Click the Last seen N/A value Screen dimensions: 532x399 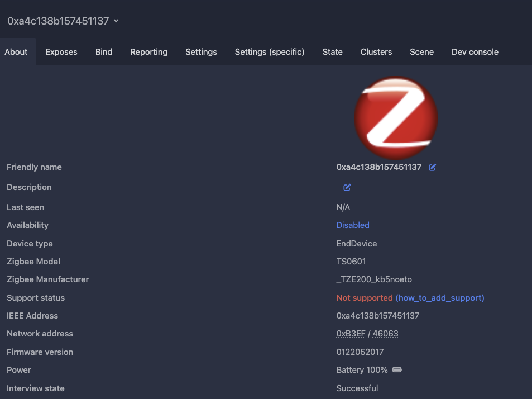(x=343, y=207)
